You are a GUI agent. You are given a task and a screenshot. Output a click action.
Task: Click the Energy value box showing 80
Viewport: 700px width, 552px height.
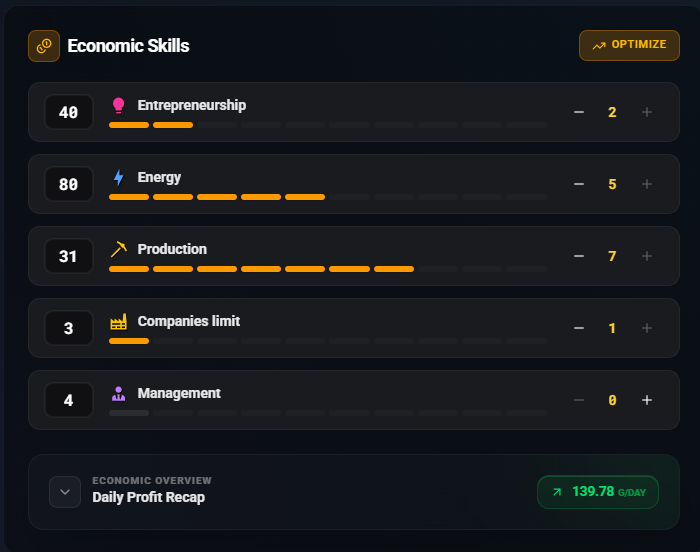[69, 184]
